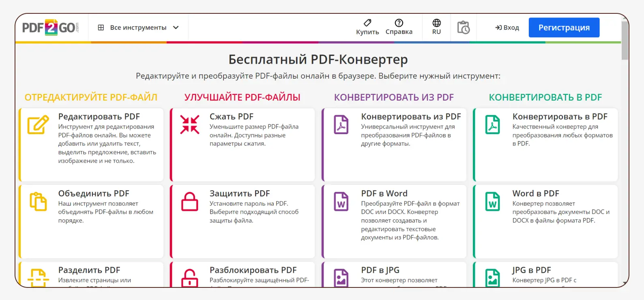This screenshot has width=644, height=300.
Task: Click the Разделить PDF split icon
Action: click(x=38, y=278)
